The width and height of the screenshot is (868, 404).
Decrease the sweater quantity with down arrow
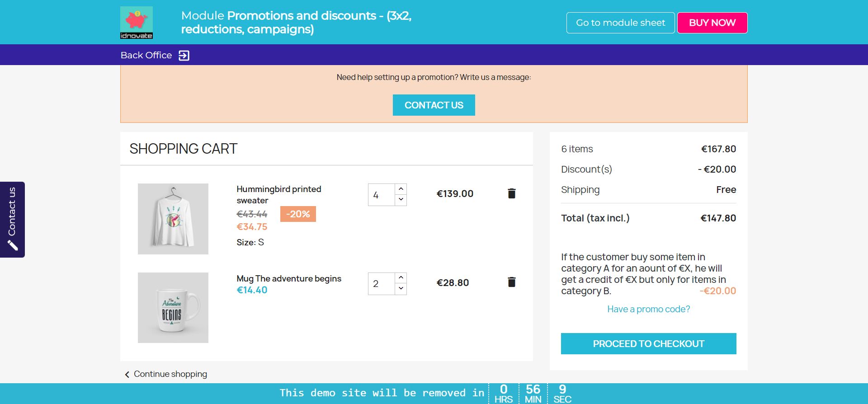click(401, 200)
